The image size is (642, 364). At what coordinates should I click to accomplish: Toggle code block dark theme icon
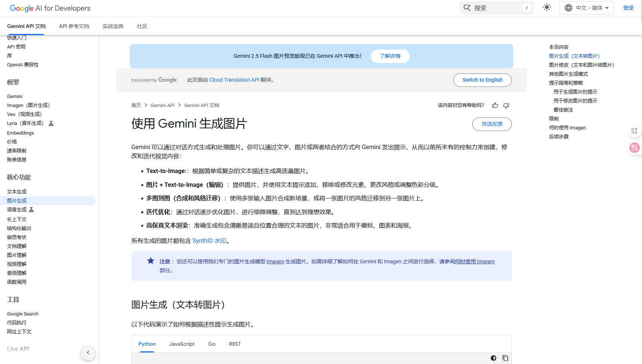click(494, 358)
